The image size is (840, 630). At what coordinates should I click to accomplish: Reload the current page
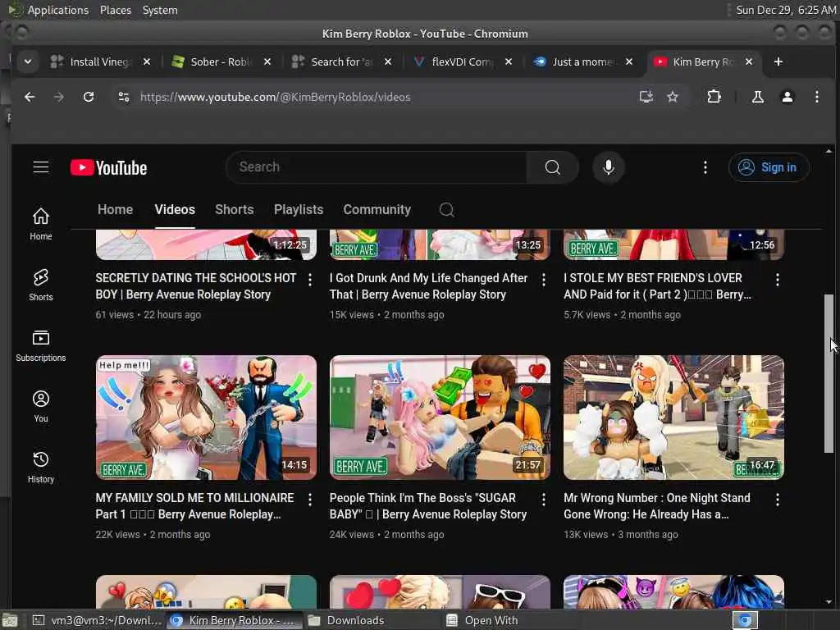pos(89,97)
